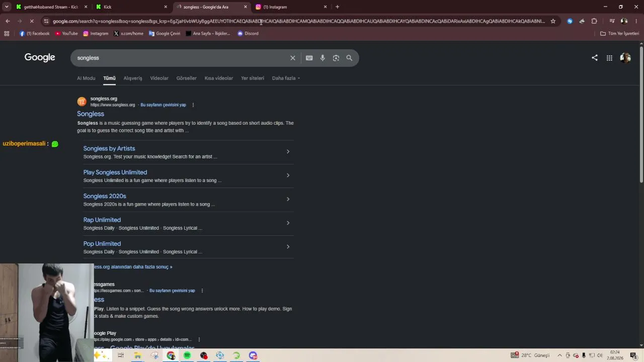Open the Songless main result title

pyautogui.click(x=91, y=114)
